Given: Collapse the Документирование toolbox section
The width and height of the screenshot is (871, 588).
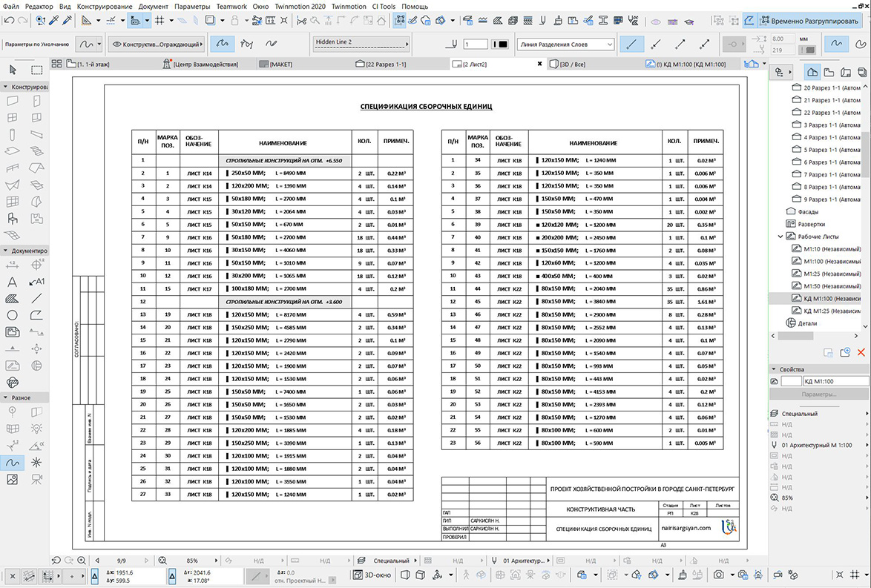Looking at the screenshot, I should (x=5, y=251).
